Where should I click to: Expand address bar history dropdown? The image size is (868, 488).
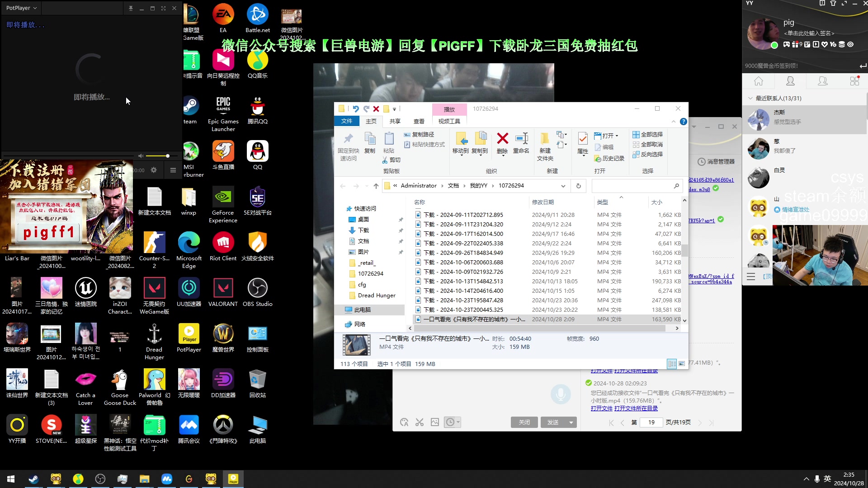tap(563, 186)
